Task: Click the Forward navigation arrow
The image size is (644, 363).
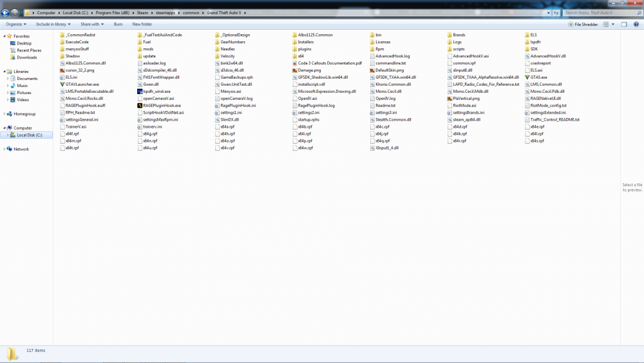Action: (14, 13)
